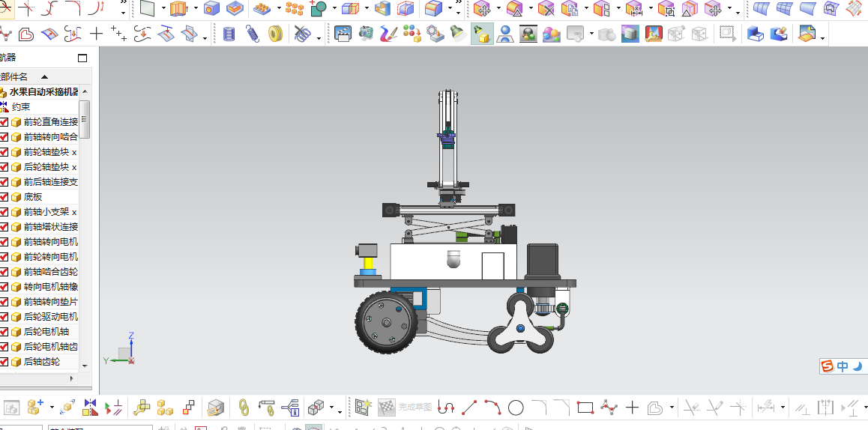Screen dimensions: 868x430
Task: Click the blue-head perspective view icon
Action: (x=505, y=34)
